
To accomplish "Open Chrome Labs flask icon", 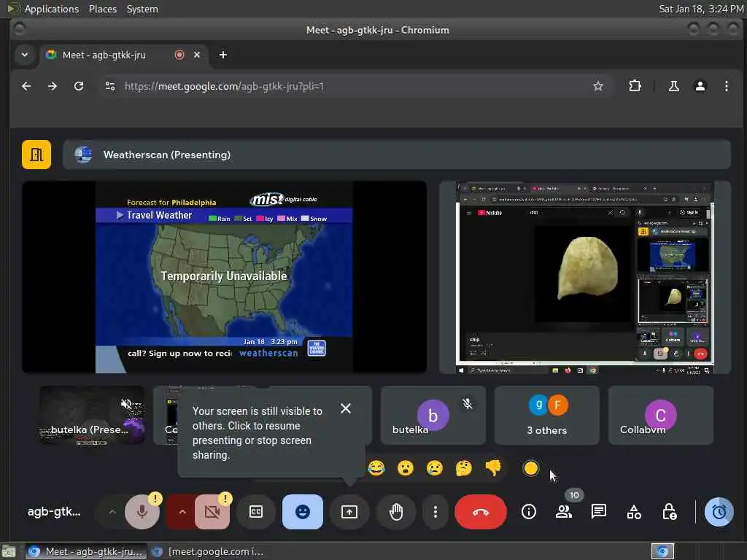I will [x=673, y=86].
